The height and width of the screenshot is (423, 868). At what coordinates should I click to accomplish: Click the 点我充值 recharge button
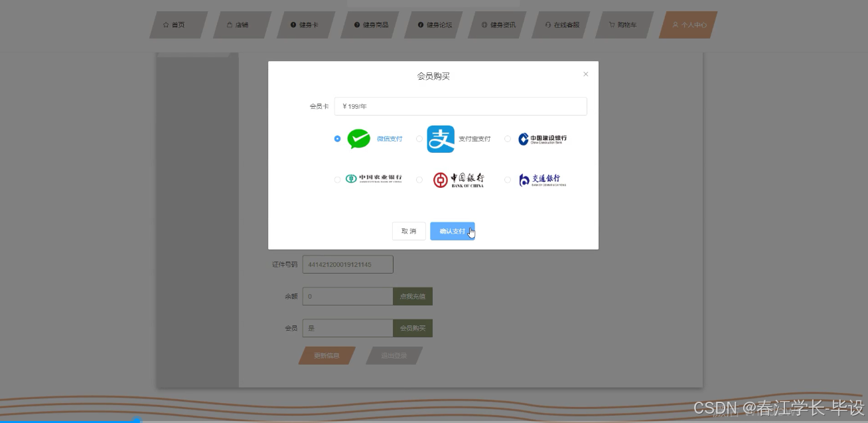pos(412,296)
